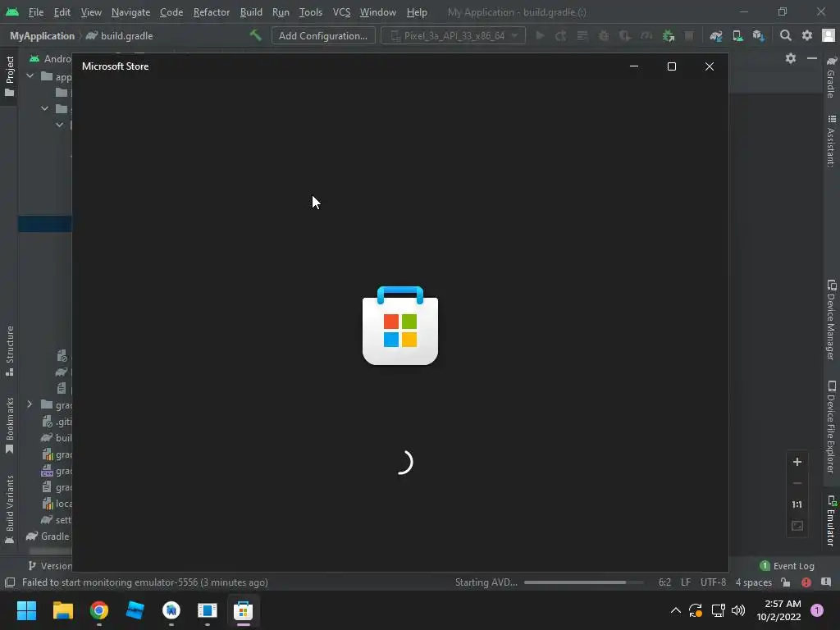This screenshot has height=630, width=840.
Task: Collapse the app folder in project tree
Action: click(30, 76)
